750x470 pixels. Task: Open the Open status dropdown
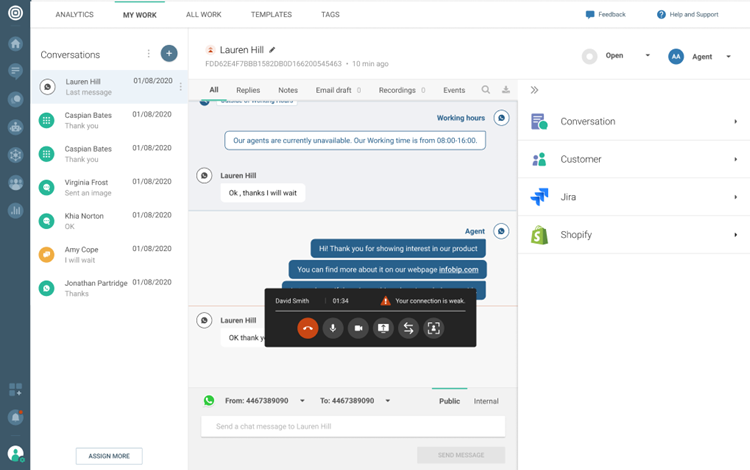(x=647, y=56)
